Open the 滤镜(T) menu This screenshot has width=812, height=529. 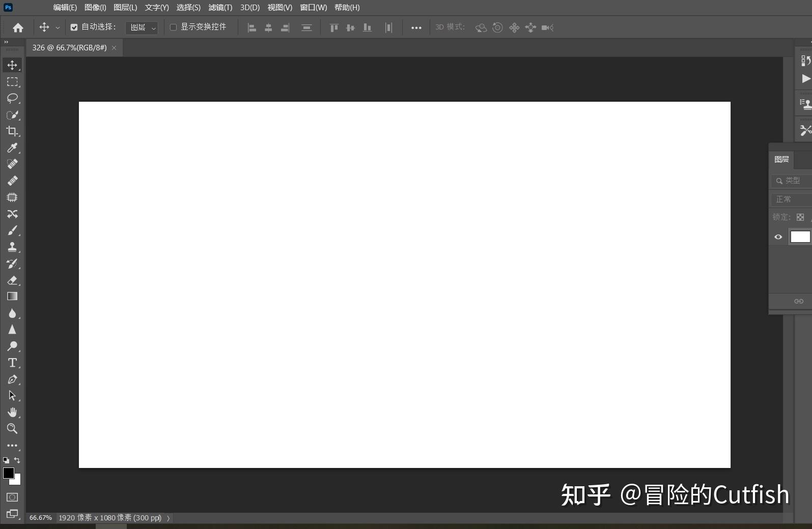220,8
